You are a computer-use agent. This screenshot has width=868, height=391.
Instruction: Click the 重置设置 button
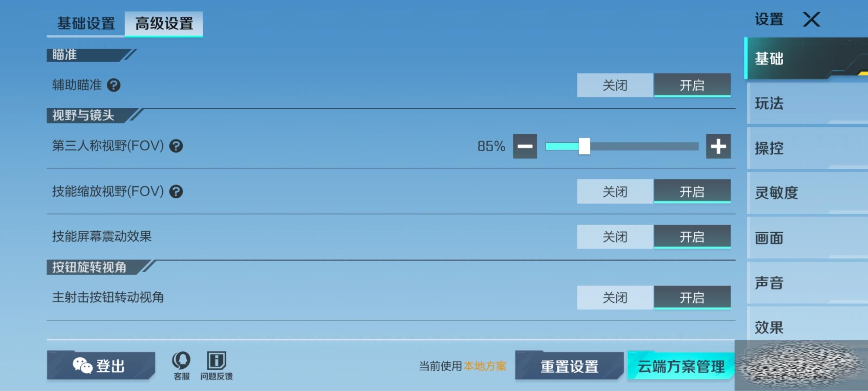tap(569, 366)
